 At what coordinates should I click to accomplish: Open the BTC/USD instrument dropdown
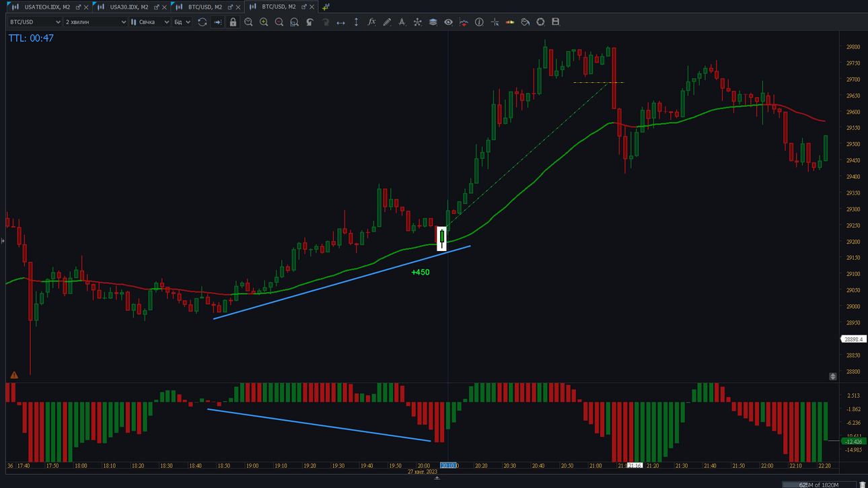(35, 22)
